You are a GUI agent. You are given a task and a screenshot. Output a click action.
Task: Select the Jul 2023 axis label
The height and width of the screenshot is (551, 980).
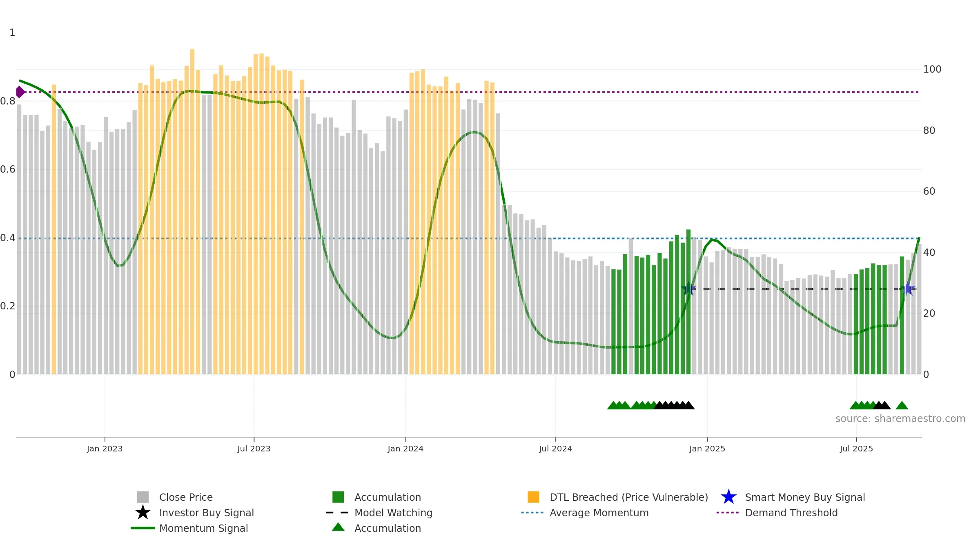click(x=254, y=449)
